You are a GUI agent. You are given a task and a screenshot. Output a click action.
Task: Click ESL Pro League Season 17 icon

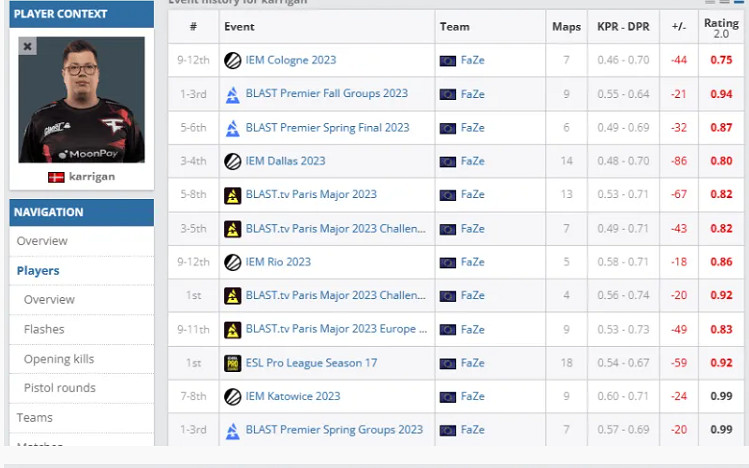pyautogui.click(x=233, y=363)
